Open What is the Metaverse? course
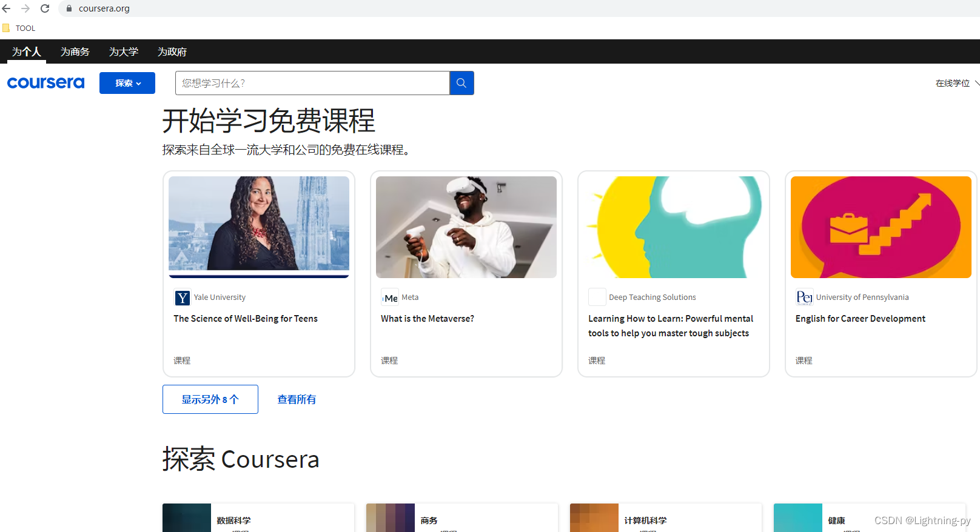This screenshot has height=532, width=980. [x=428, y=319]
